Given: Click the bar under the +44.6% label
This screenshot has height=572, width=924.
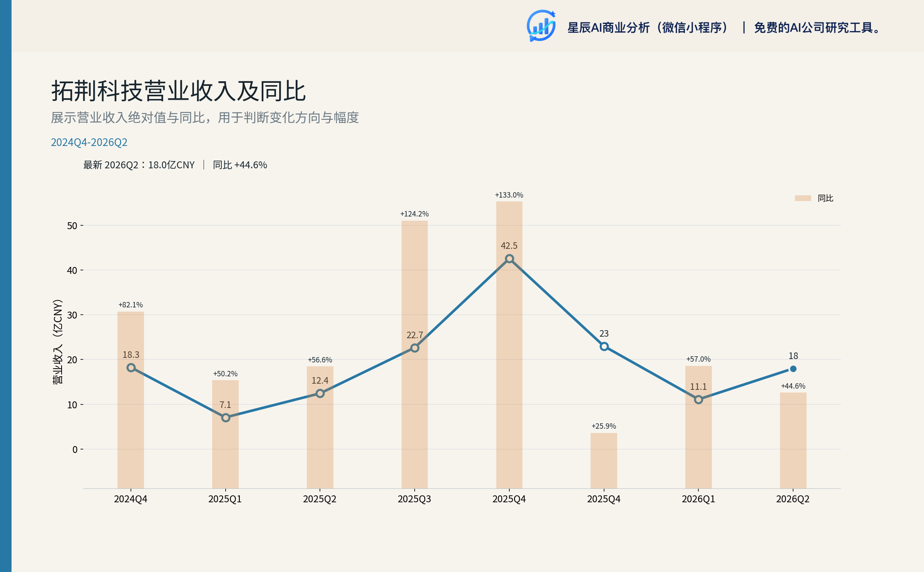Looking at the screenshot, I should 793,440.
